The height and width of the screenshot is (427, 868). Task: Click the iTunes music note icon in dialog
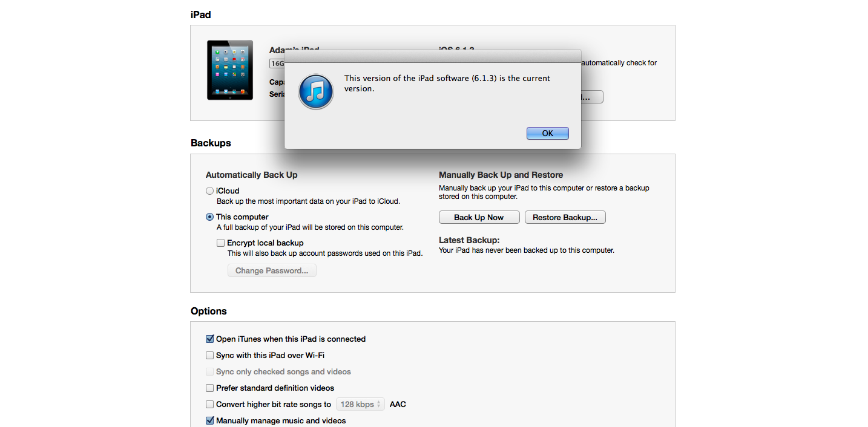point(316,92)
